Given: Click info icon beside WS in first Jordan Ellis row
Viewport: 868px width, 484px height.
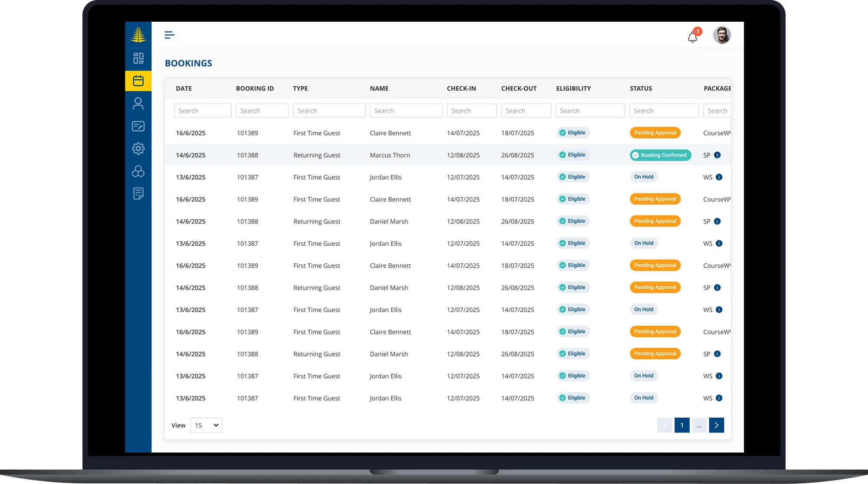Looking at the screenshot, I should pyautogui.click(x=719, y=177).
